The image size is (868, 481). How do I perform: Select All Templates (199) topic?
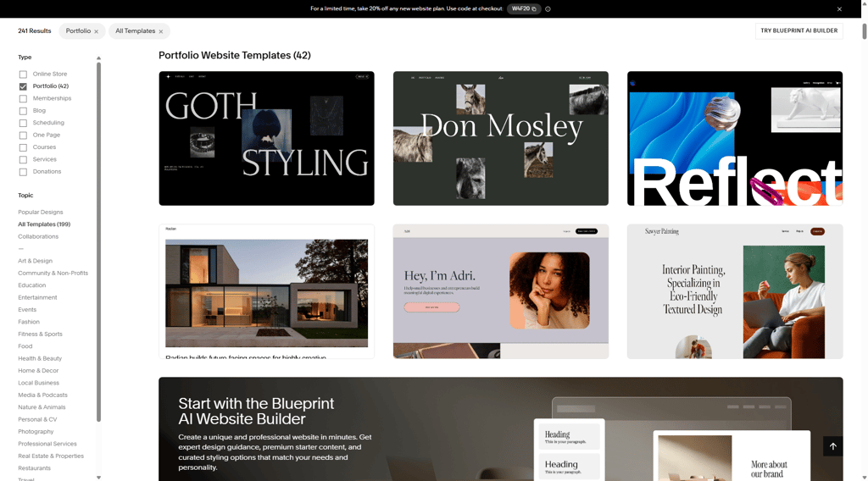click(x=44, y=224)
